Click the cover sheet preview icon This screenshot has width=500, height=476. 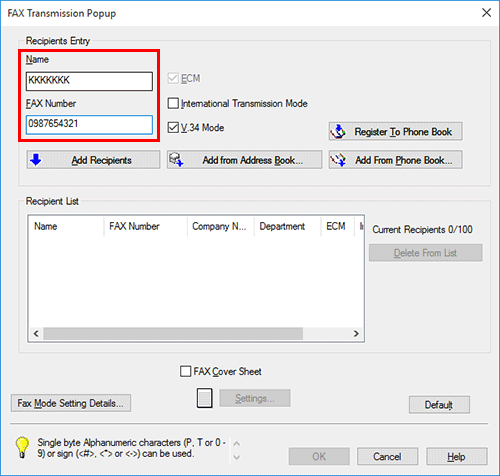click(204, 398)
